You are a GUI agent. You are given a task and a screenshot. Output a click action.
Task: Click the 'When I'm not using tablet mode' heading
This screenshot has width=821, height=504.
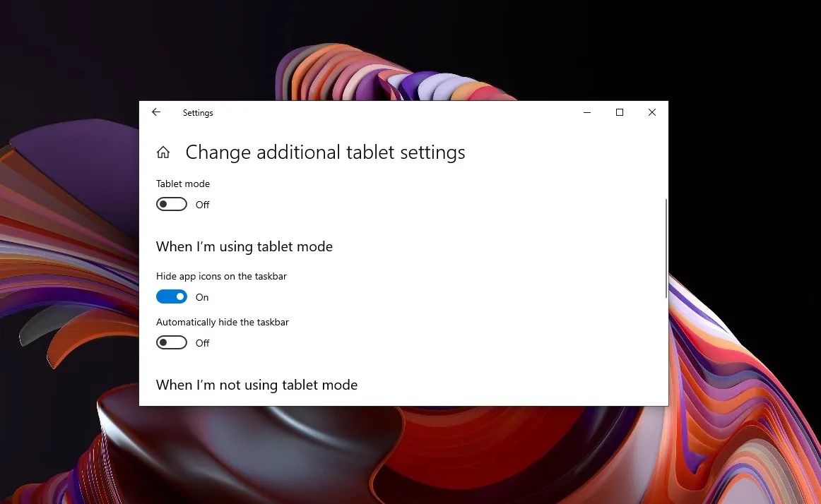click(x=256, y=385)
